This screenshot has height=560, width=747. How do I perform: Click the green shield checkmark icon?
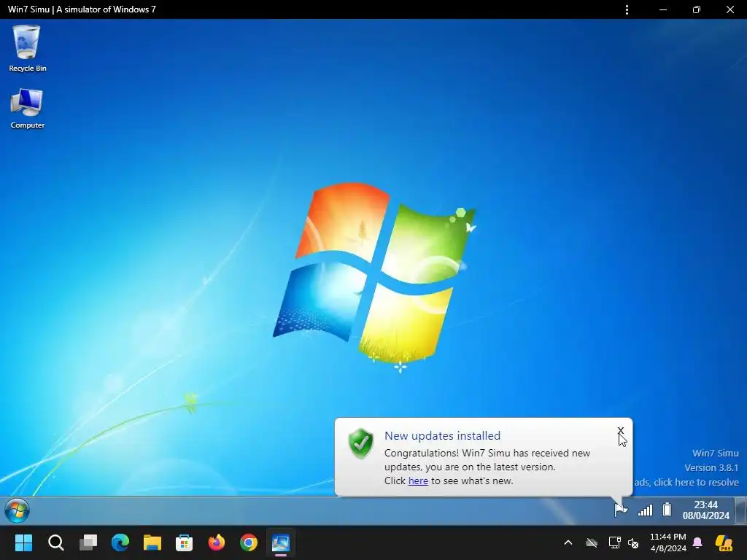360,443
